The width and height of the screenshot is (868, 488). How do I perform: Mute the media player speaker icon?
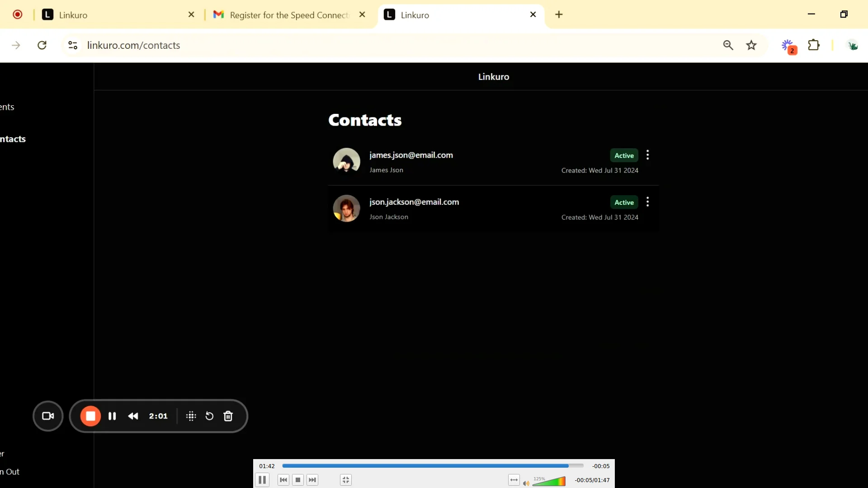point(526,483)
